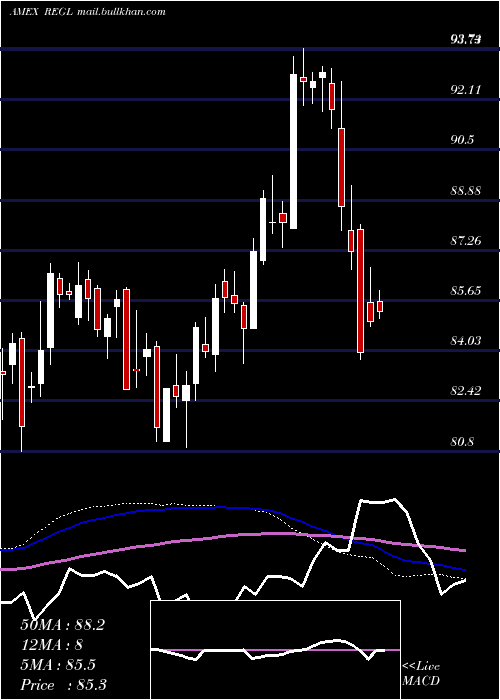Click the tallest white candlestick near the peak
The height and width of the screenshot is (700, 500).
coord(293,152)
